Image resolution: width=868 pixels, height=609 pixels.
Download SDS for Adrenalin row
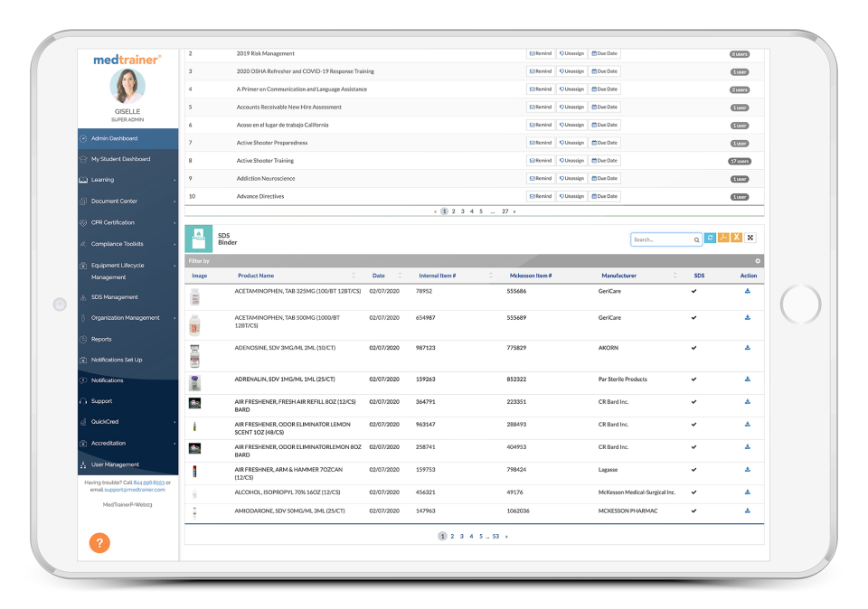pyautogui.click(x=748, y=379)
